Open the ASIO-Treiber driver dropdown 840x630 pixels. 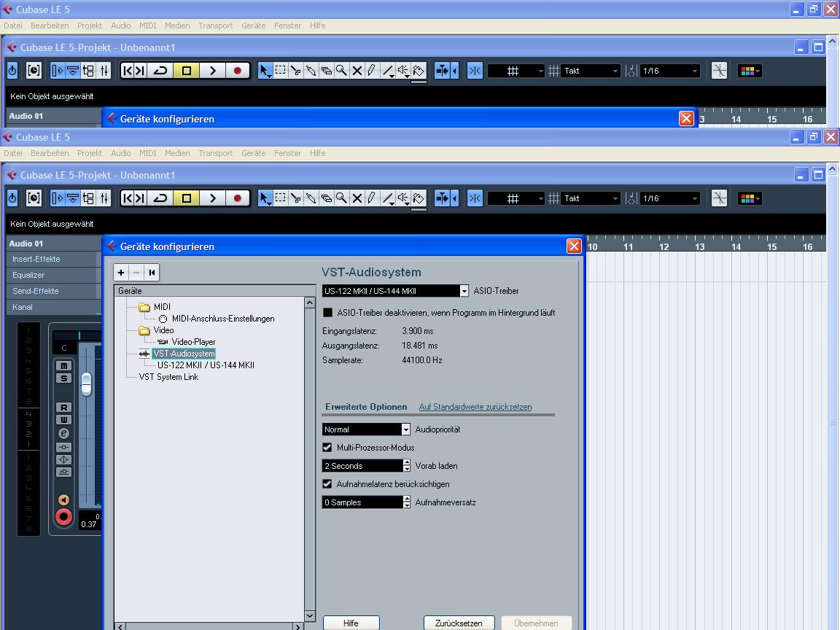(464, 291)
